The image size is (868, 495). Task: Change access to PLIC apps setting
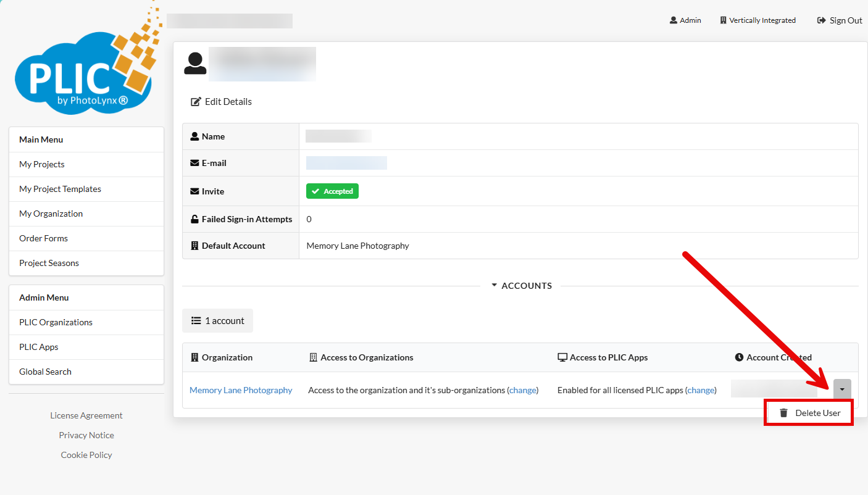click(701, 390)
